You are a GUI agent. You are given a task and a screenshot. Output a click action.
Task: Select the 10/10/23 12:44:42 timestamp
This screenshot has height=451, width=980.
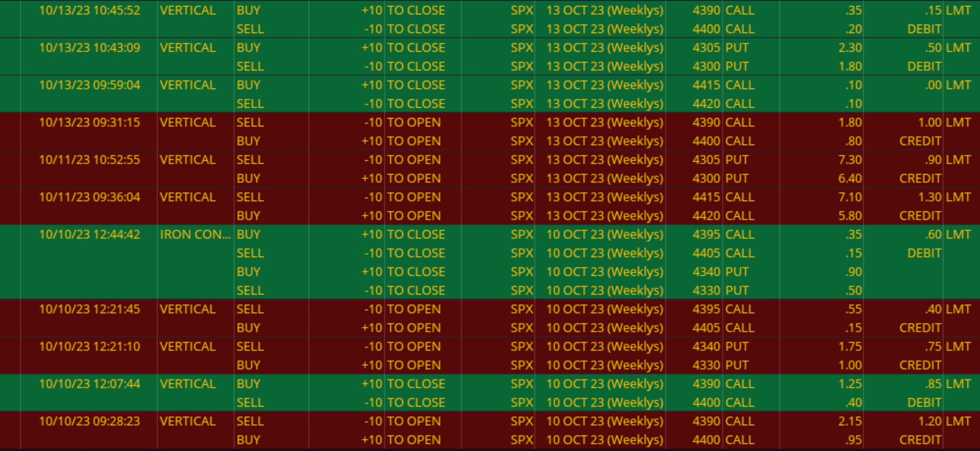89,234
